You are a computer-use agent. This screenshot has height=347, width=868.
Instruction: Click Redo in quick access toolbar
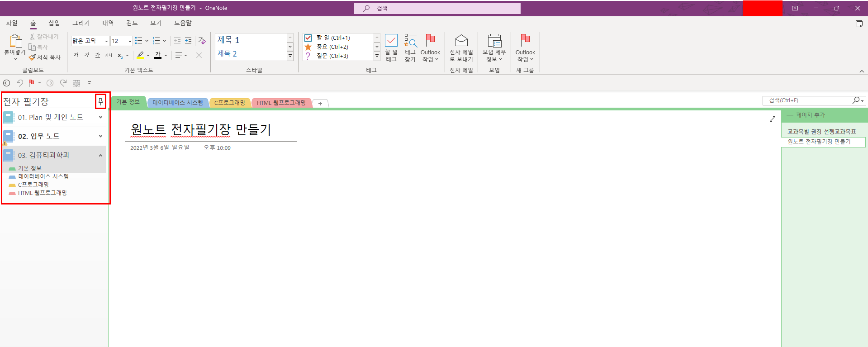tap(63, 83)
